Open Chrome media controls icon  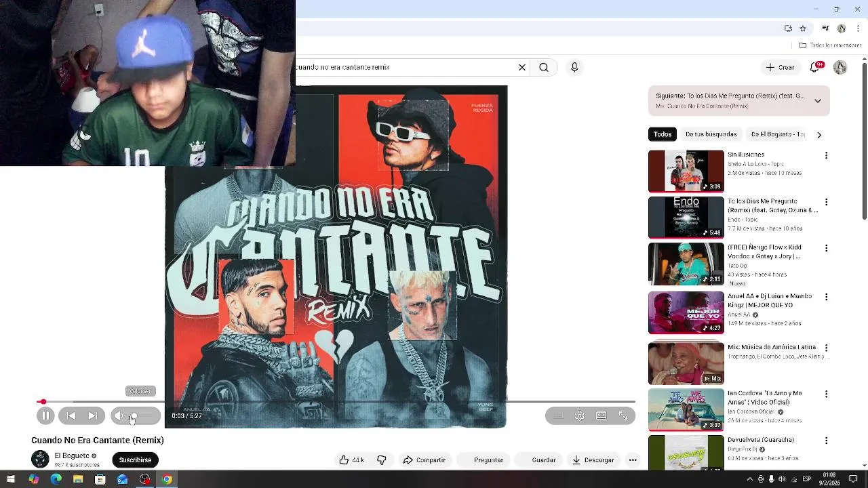pos(825,28)
